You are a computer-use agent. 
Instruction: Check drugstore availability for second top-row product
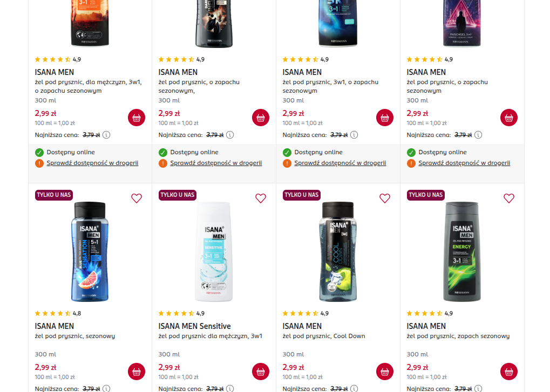216,163
